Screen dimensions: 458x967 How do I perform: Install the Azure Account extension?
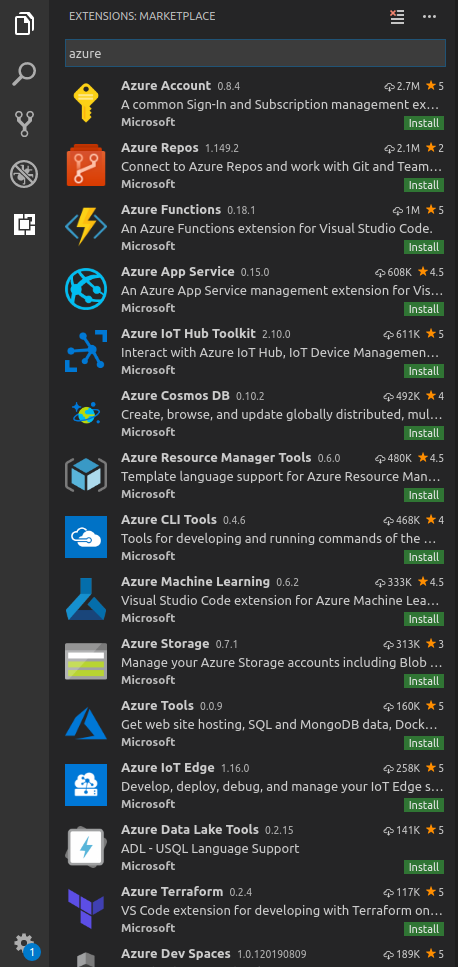pyautogui.click(x=424, y=123)
